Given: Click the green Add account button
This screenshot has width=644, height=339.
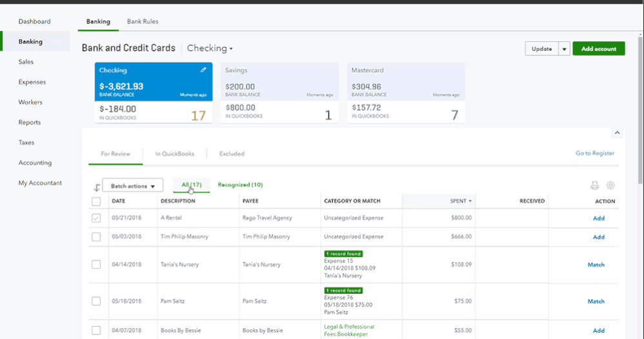Looking at the screenshot, I should [598, 49].
